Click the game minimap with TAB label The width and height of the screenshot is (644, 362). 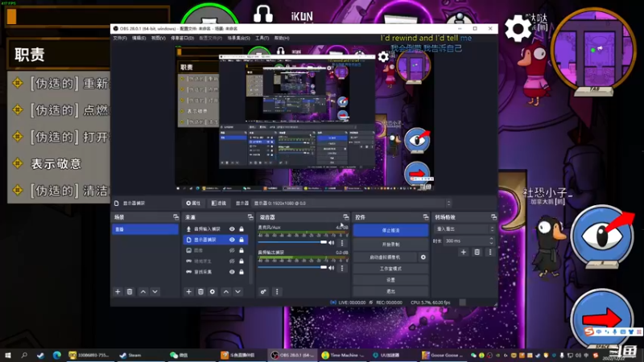click(x=593, y=51)
